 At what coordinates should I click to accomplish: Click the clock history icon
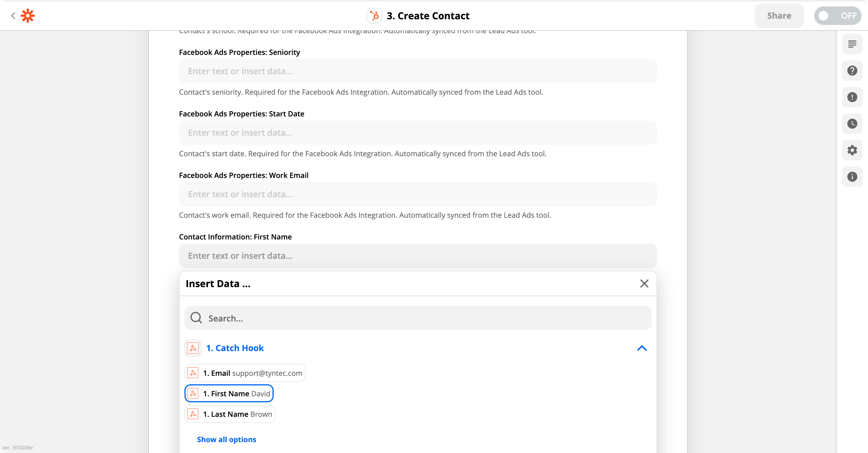pos(852,122)
